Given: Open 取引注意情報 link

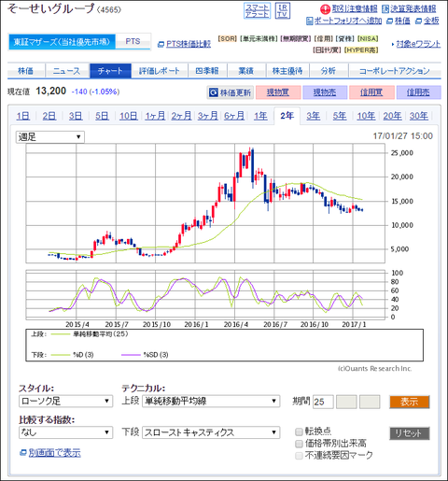Looking at the screenshot, I should pyautogui.click(x=355, y=9).
